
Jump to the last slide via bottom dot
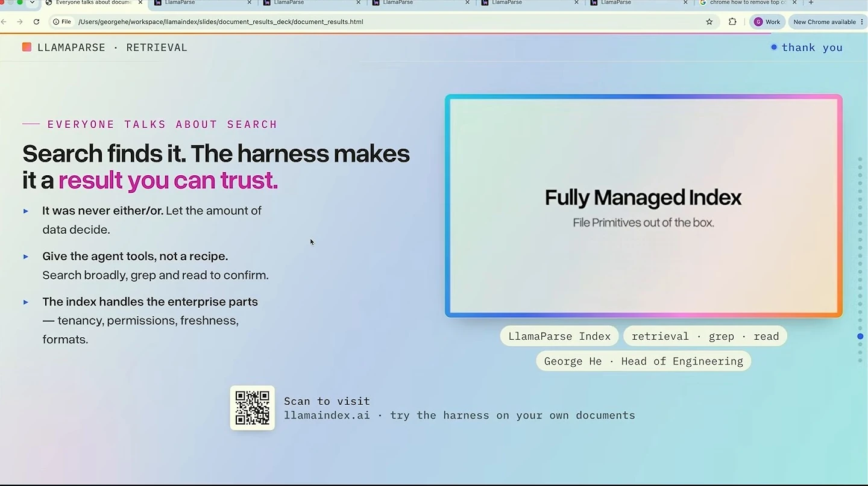(860, 360)
